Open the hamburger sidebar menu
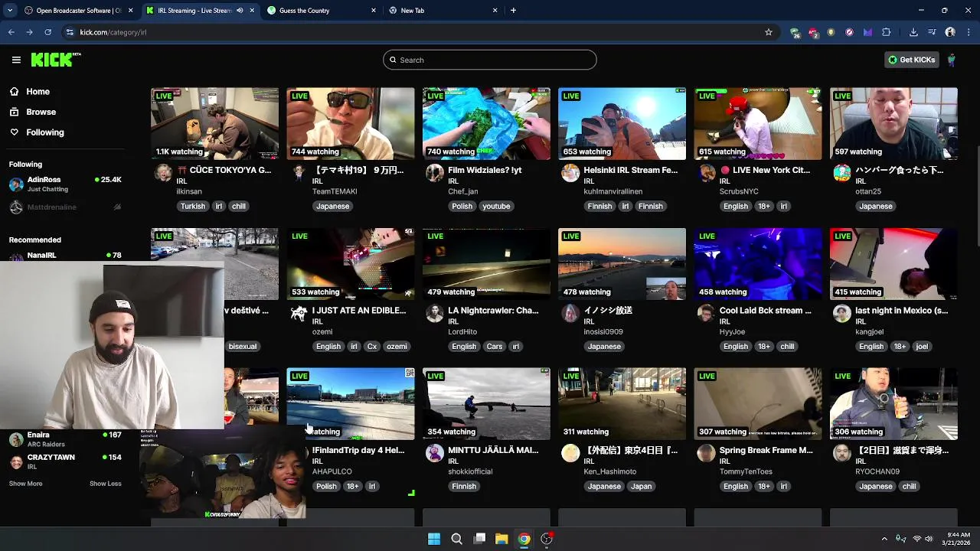 tap(16, 60)
